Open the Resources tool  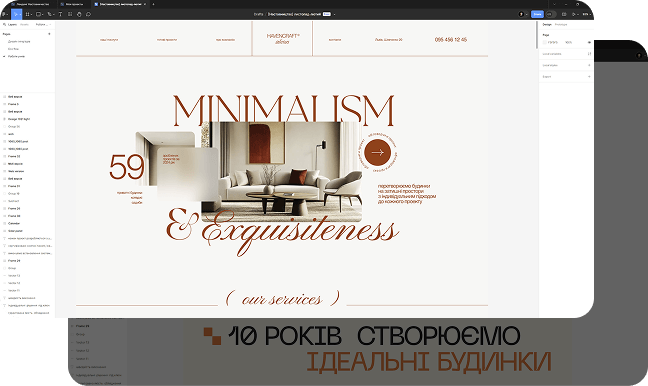pos(70,14)
